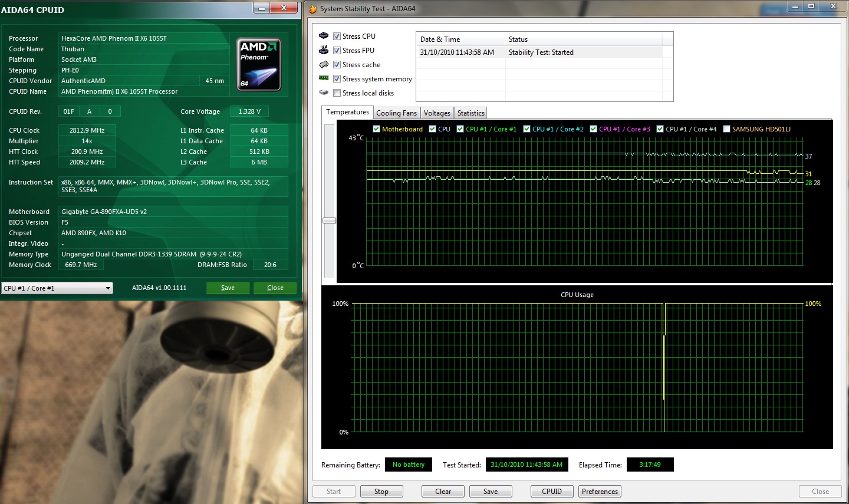Open the Preferences dialog
This screenshot has height=504, width=849.
(x=600, y=492)
